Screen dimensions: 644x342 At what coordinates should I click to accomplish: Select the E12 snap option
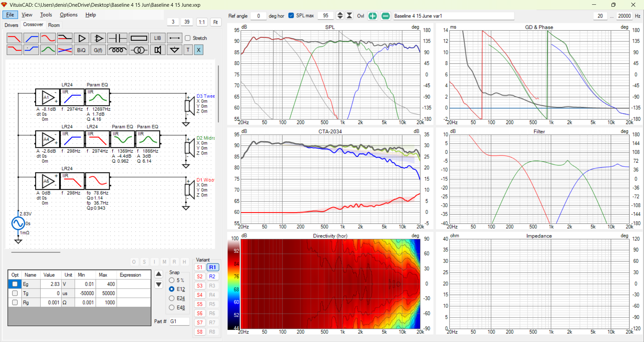point(172,289)
